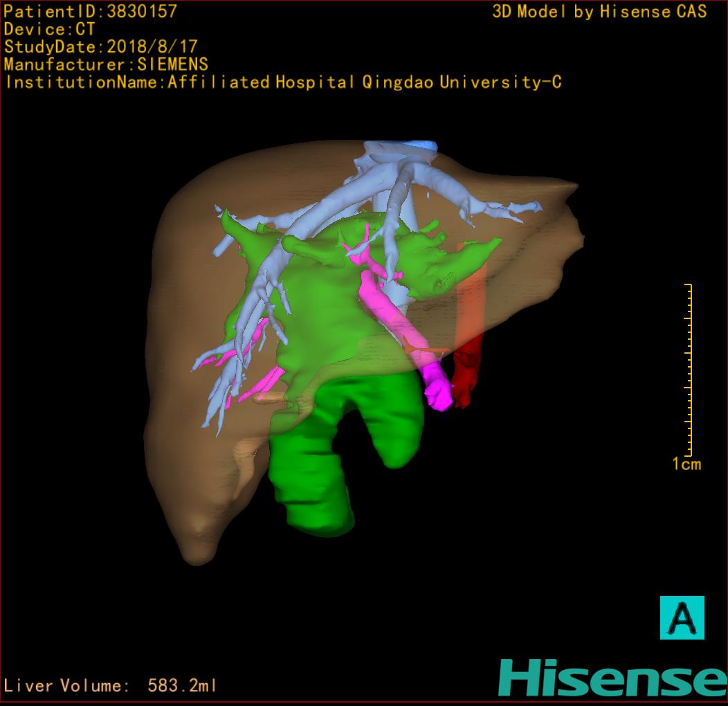728x706 pixels.
Task: Click '3D Model by Hisense CAS' title
Action: tap(599, 12)
